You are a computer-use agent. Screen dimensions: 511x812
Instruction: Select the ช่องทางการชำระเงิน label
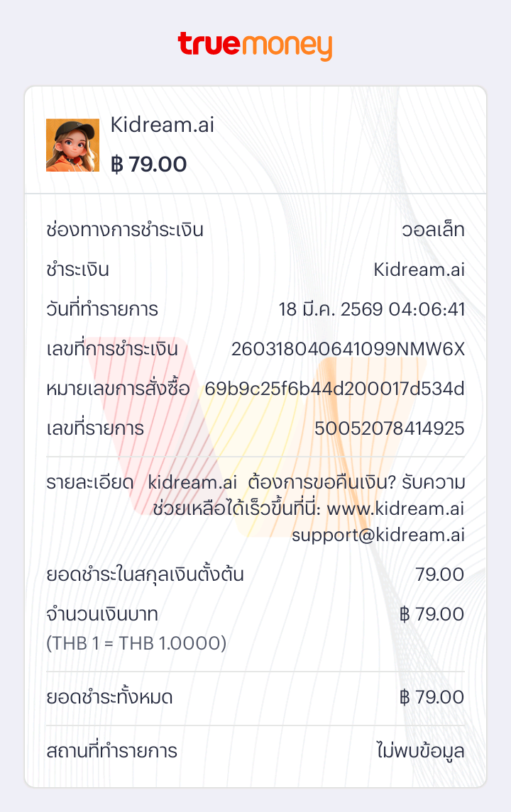[124, 230]
